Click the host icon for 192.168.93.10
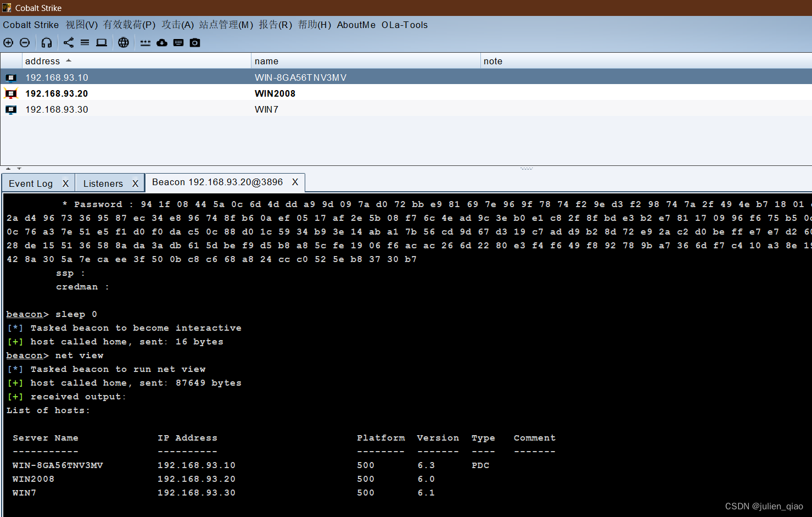Screen dimensions: 812x517 pos(11,77)
